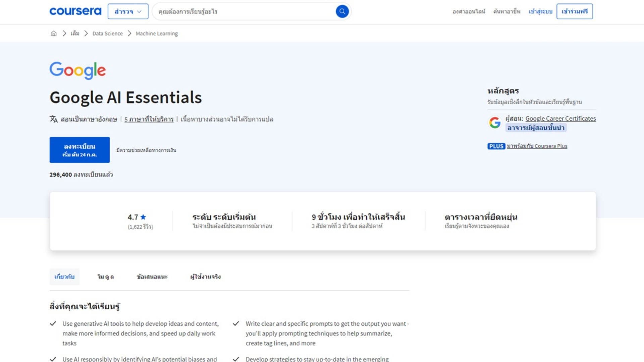Click the language translation icon
644x362 pixels.
pyautogui.click(x=54, y=119)
